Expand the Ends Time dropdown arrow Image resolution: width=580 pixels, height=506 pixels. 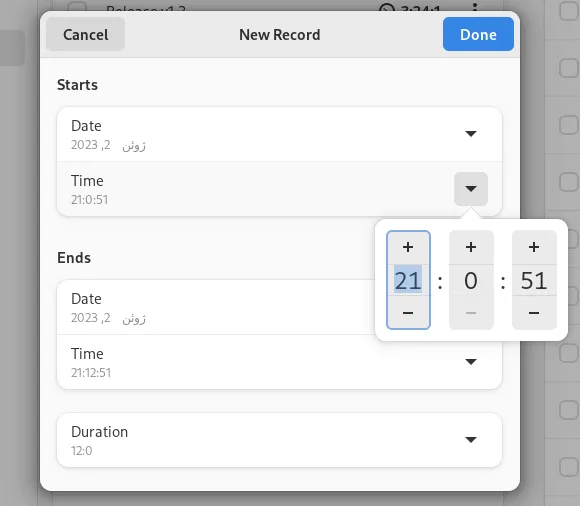(471, 362)
